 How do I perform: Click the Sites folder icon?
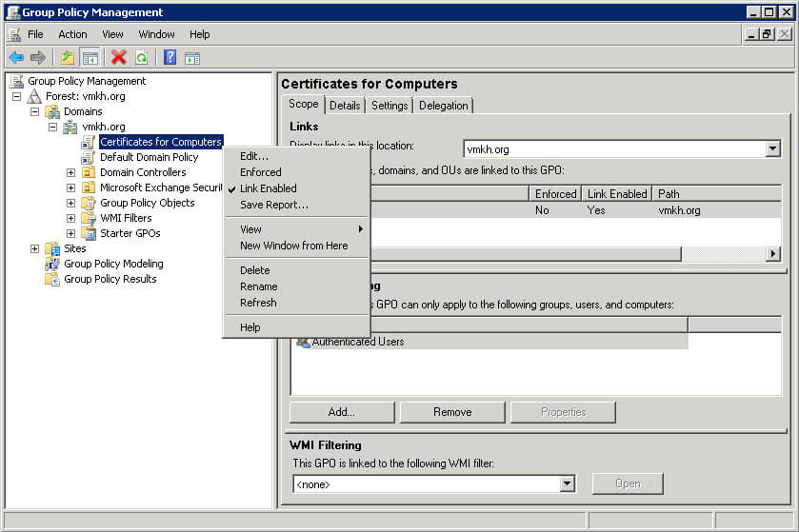(x=52, y=248)
